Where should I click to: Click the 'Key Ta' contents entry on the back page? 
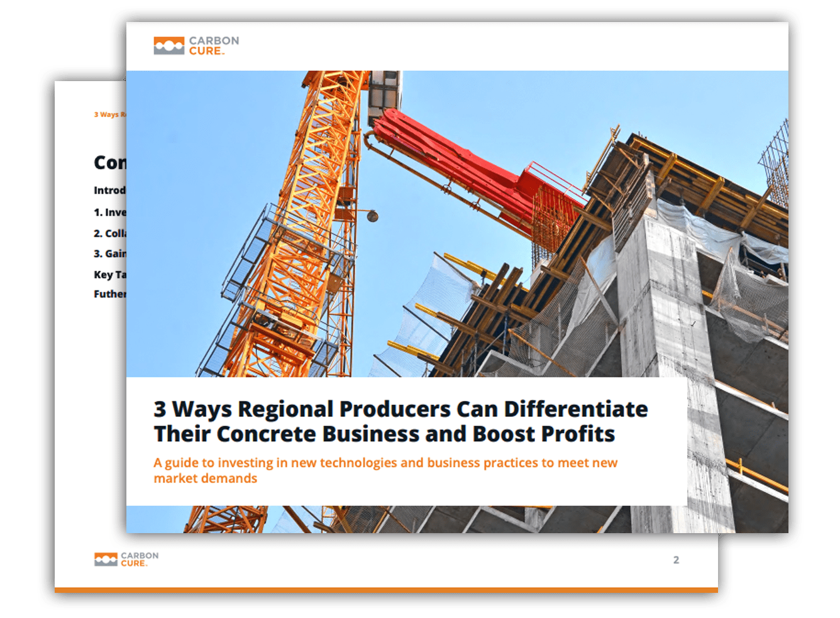tap(110, 275)
